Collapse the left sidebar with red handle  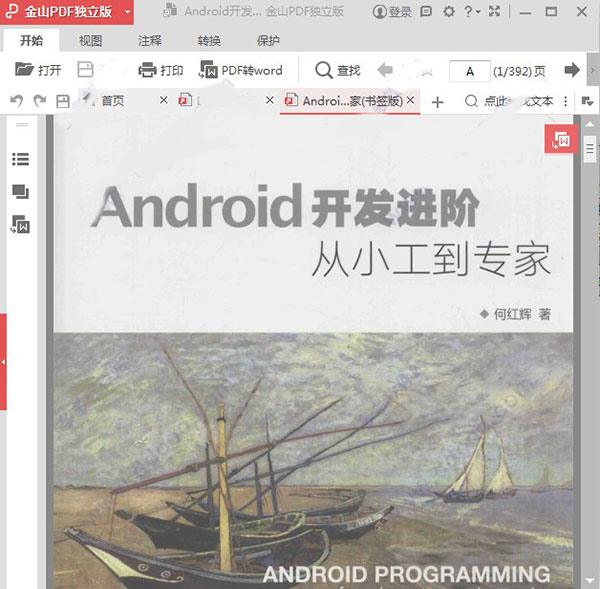pyautogui.click(x=3, y=361)
